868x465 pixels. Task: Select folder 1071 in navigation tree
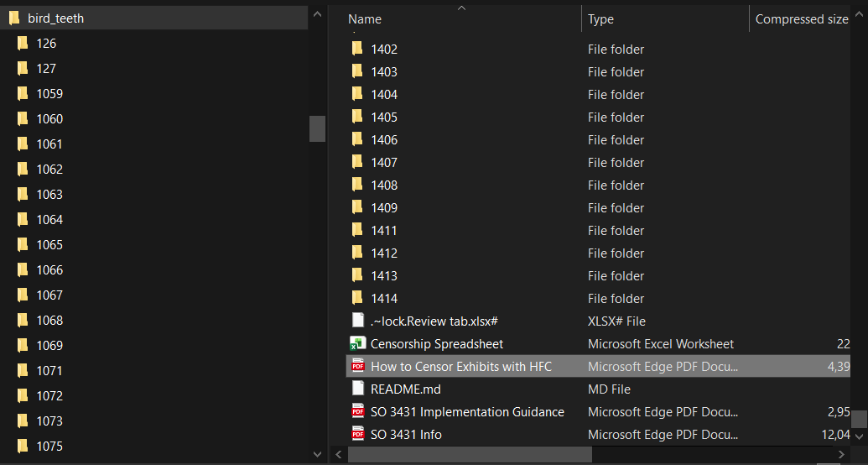49,371
